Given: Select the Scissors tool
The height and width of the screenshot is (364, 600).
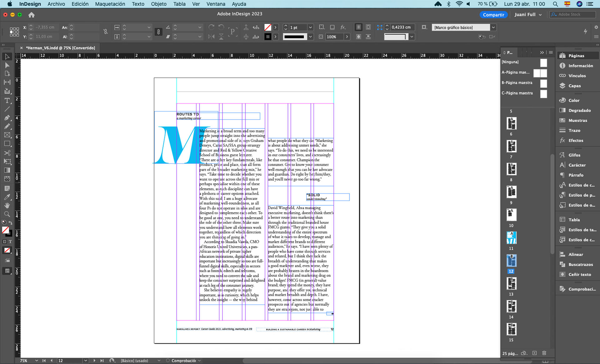Looking at the screenshot, I should coord(7,153).
